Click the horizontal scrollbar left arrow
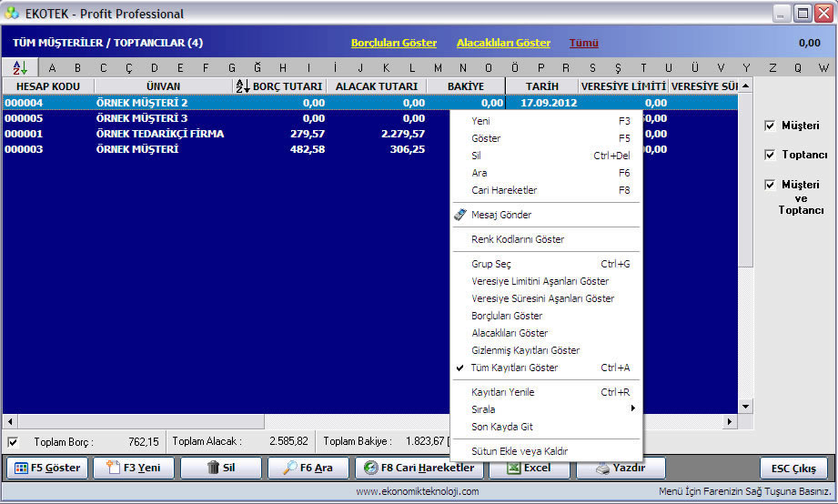The height and width of the screenshot is (504, 838). pos(10,421)
